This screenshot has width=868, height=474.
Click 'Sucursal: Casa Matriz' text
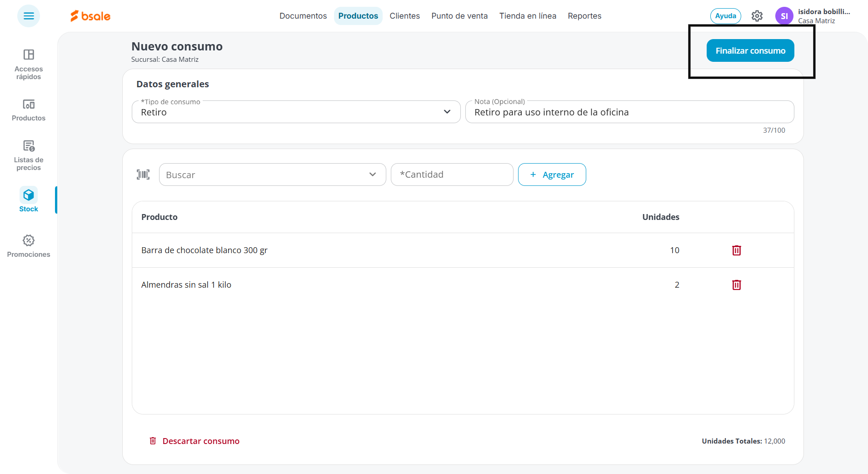coord(165,60)
